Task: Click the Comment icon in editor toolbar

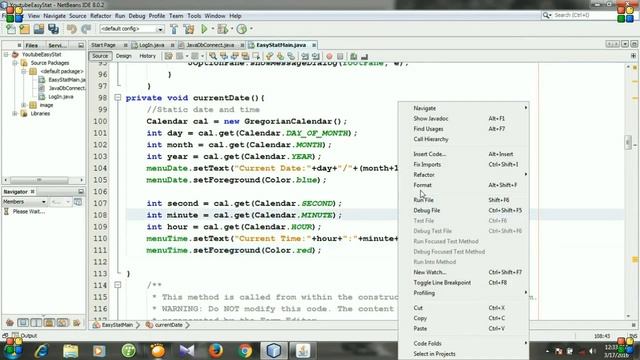Action: 354,56
